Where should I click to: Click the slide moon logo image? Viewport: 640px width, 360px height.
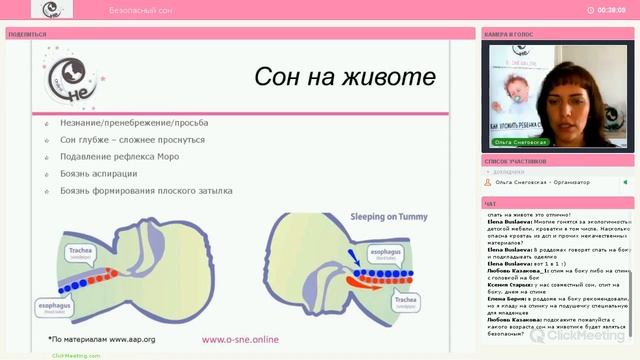[x=72, y=79]
